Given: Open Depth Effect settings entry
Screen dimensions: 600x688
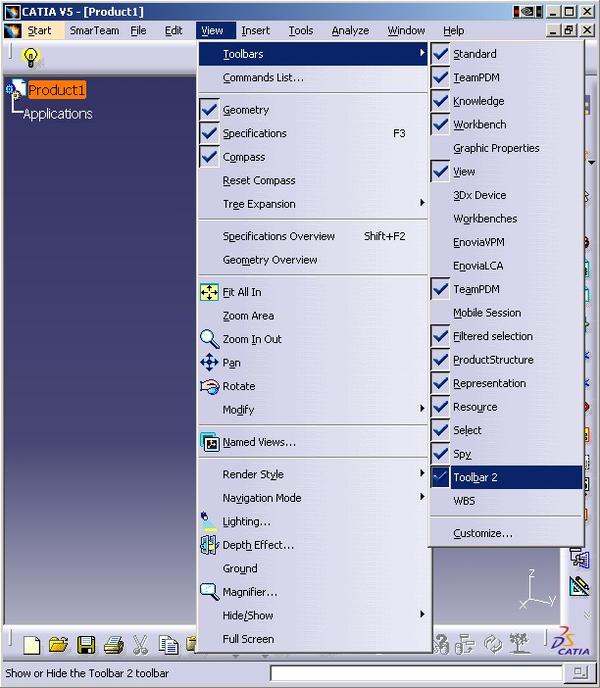Looking at the screenshot, I should [313, 545].
